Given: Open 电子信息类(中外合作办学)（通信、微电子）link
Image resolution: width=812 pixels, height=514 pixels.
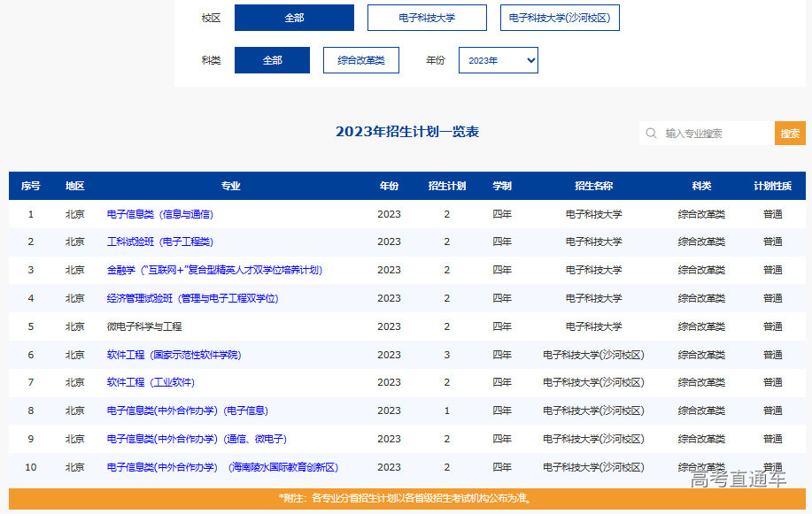Looking at the screenshot, I should click(x=197, y=439).
